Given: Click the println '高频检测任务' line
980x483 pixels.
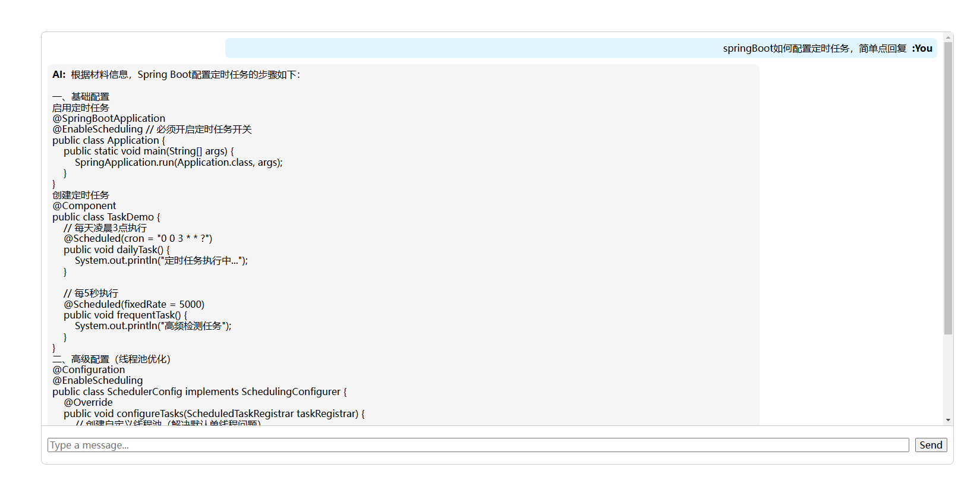Looking at the screenshot, I should click(x=153, y=326).
